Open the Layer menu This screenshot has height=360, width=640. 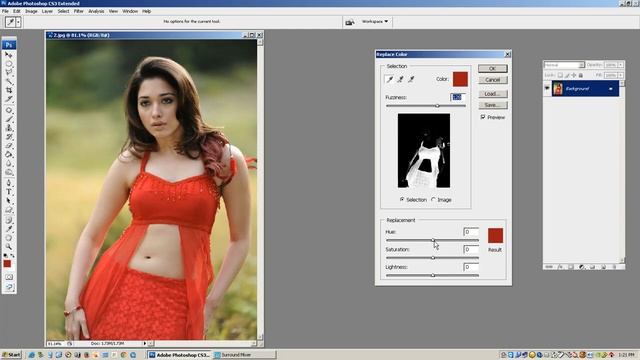(x=47, y=11)
